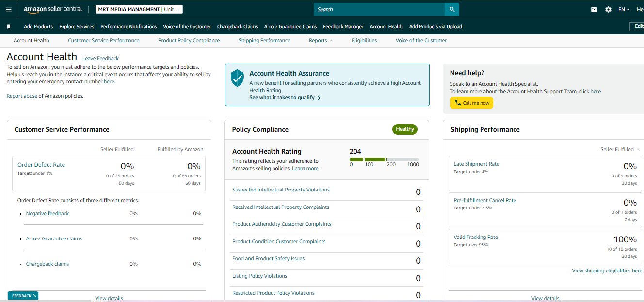This screenshot has width=644, height=302.
Task: Click the Valid Tracking Rate 100% value
Action: (x=625, y=239)
